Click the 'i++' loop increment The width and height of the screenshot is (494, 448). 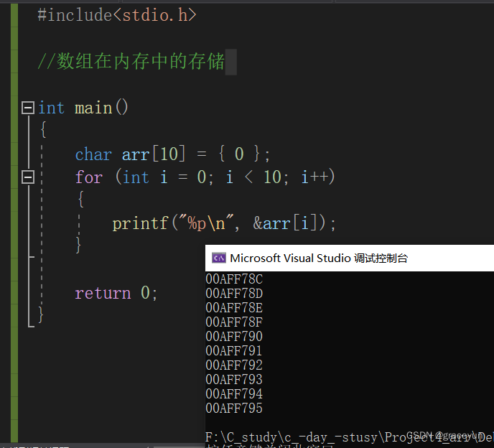[315, 177]
